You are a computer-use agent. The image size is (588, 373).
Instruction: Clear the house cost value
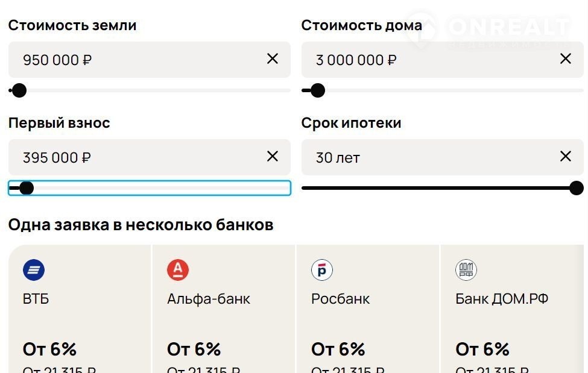[566, 58]
